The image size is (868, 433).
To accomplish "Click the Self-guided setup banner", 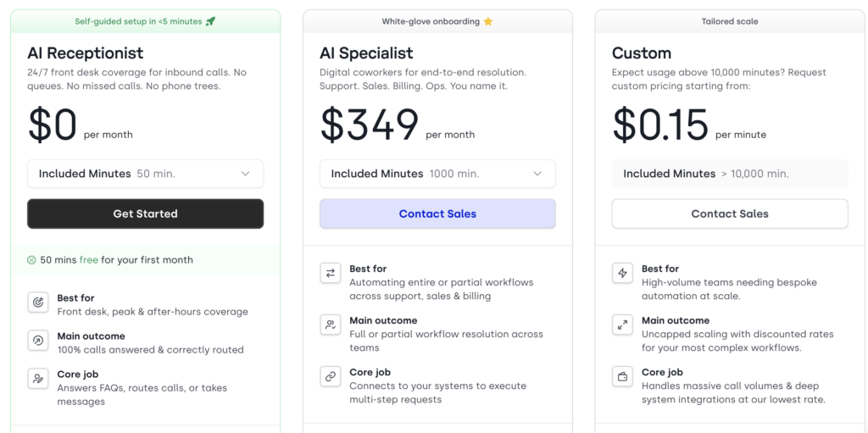I will [145, 21].
